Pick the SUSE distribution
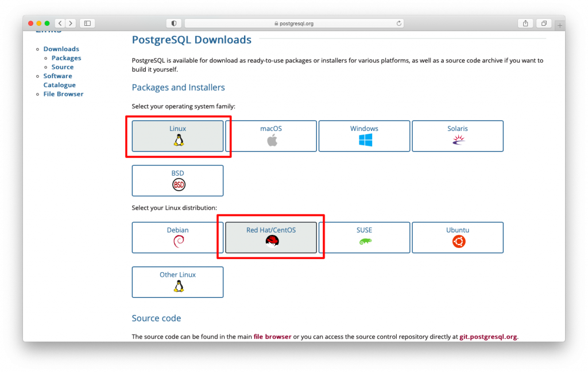Screen dimensions: 588x372 [x=364, y=237]
